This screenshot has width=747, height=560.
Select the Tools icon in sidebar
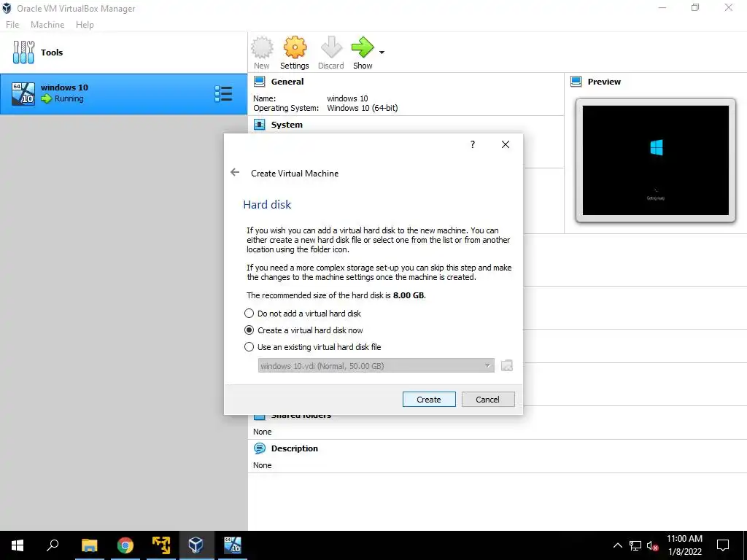(23, 52)
